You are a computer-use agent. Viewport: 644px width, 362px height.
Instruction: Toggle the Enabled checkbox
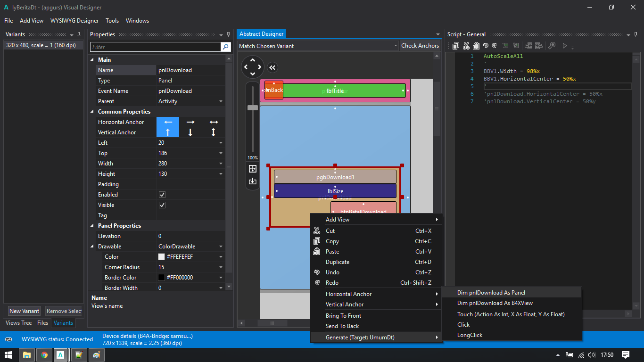(x=162, y=195)
